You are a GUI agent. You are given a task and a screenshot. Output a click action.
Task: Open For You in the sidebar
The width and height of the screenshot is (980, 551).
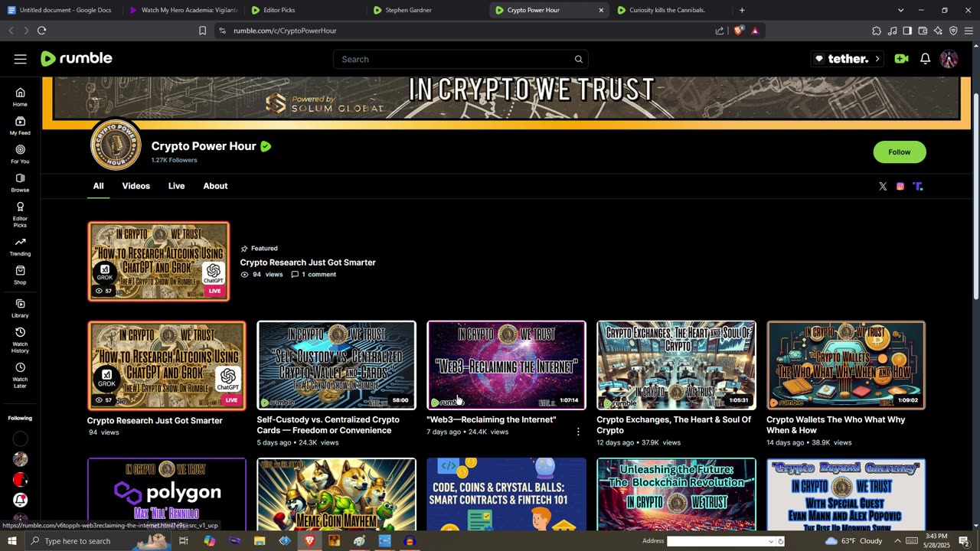click(x=20, y=155)
